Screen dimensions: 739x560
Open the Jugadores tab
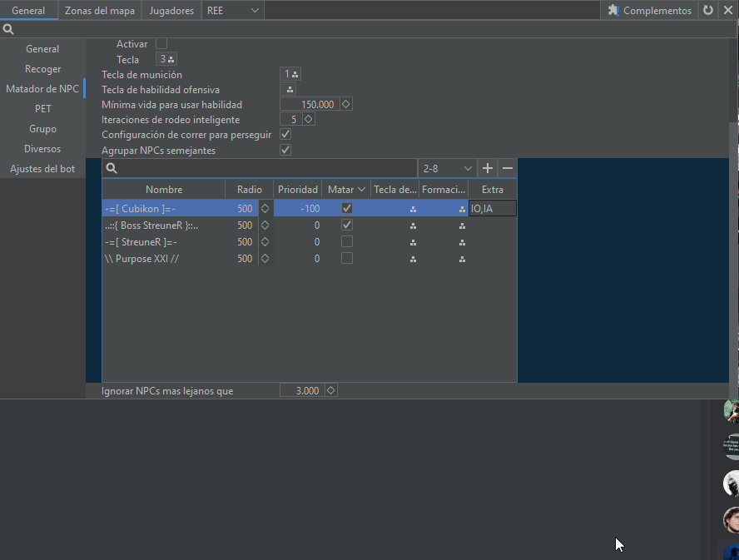pos(171,11)
